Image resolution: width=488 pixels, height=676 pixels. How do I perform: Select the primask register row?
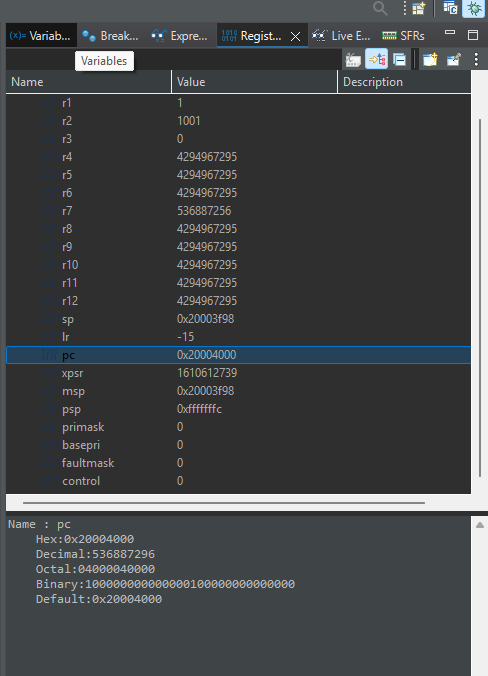click(x=238, y=427)
